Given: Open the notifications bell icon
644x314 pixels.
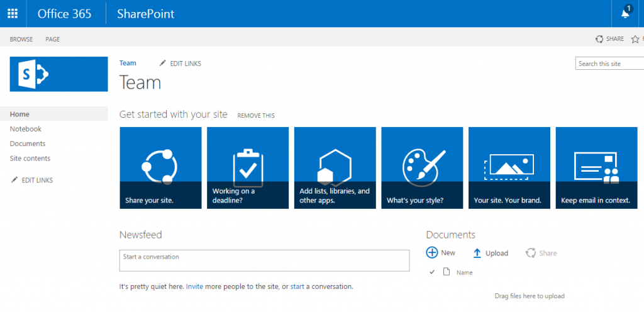Looking at the screenshot, I should pyautogui.click(x=626, y=13).
